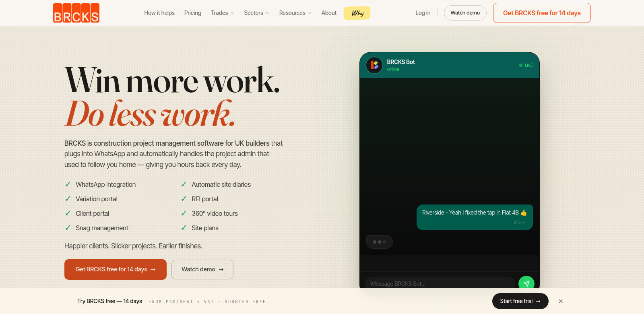Click the orange hero Get BRCKS free button
Screen dimensions: 644x314
(x=116, y=269)
